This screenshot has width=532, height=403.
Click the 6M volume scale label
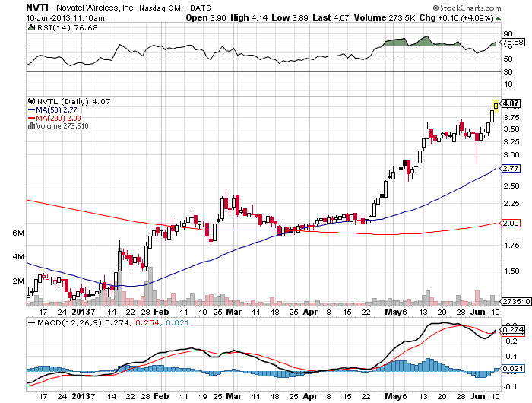click(18, 233)
